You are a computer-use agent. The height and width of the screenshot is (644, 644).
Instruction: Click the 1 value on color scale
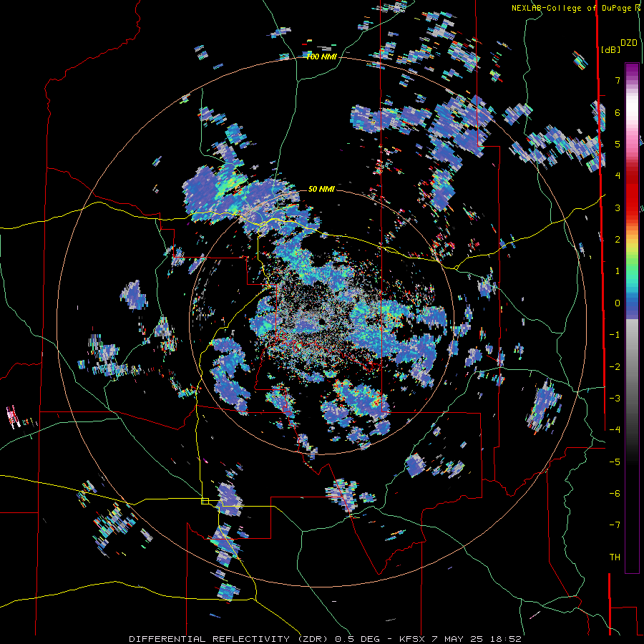[x=618, y=271]
